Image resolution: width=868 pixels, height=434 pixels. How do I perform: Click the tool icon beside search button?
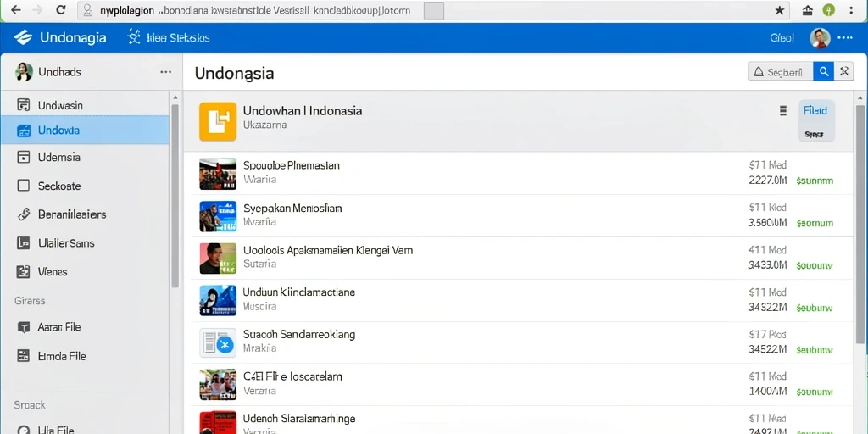coord(843,71)
